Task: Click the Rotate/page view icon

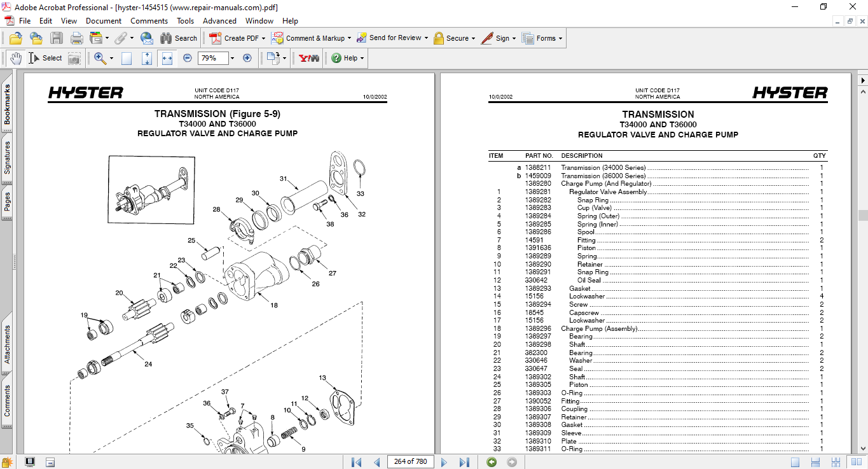Action: [273, 58]
